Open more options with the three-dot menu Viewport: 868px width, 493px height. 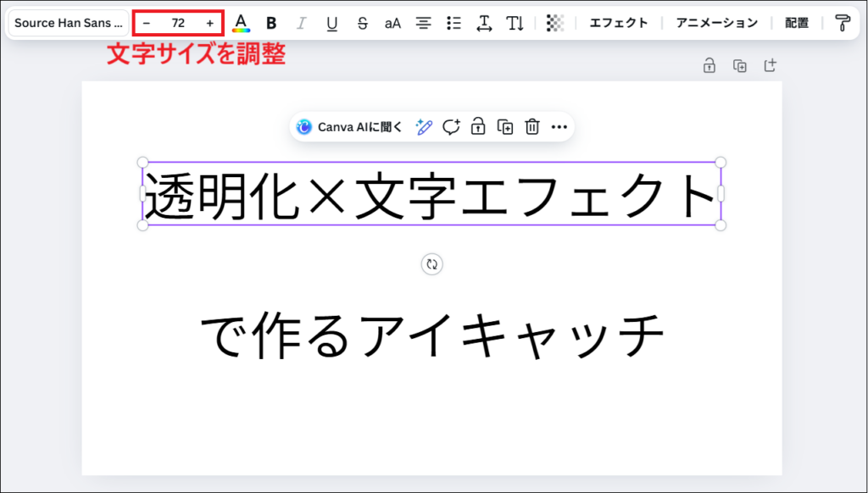[559, 126]
